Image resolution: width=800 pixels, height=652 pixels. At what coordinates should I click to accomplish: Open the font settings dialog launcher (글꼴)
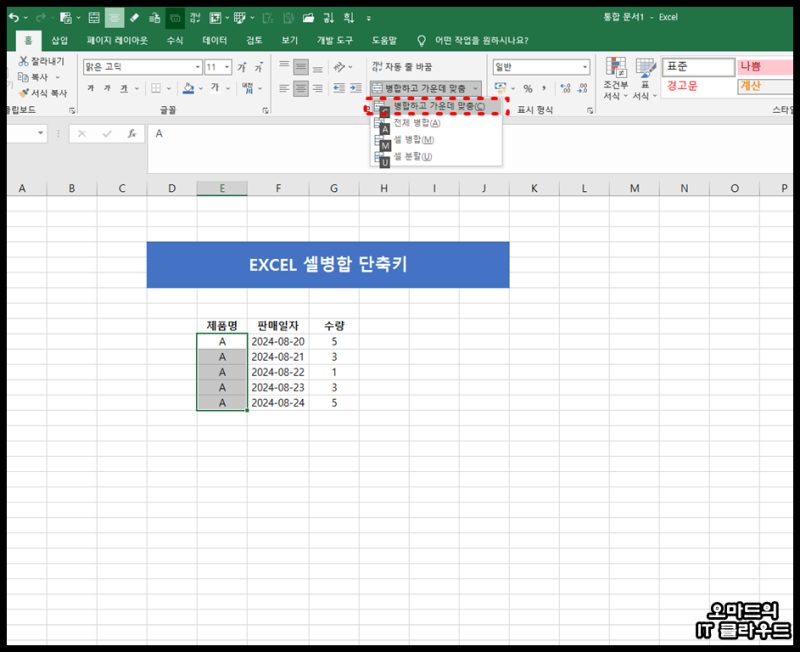265,110
